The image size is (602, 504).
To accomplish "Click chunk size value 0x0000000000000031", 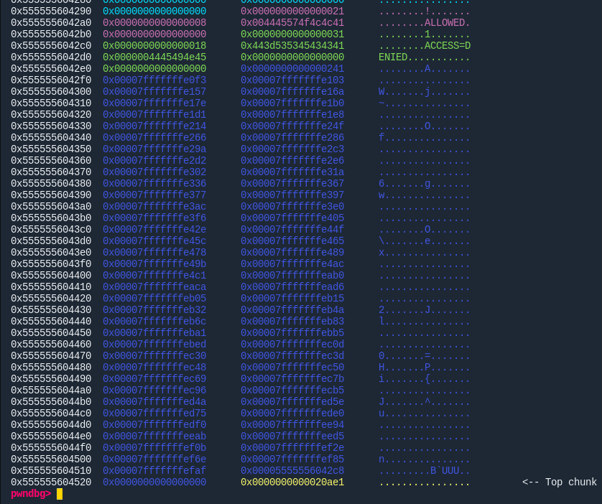I will point(292,34).
